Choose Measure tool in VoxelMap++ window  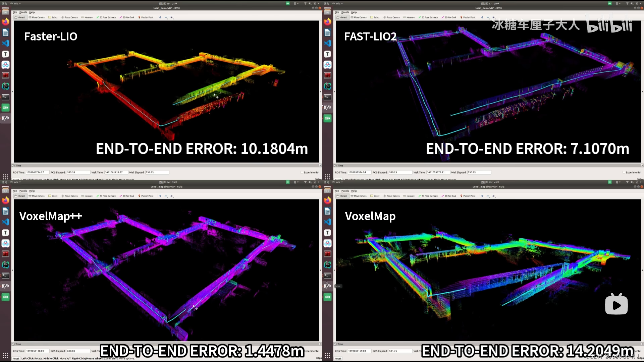[87, 196]
